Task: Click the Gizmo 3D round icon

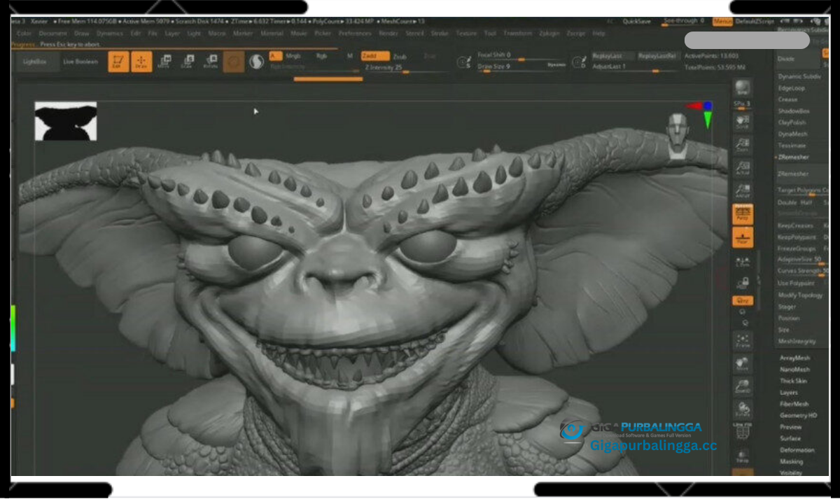Action: tap(234, 62)
